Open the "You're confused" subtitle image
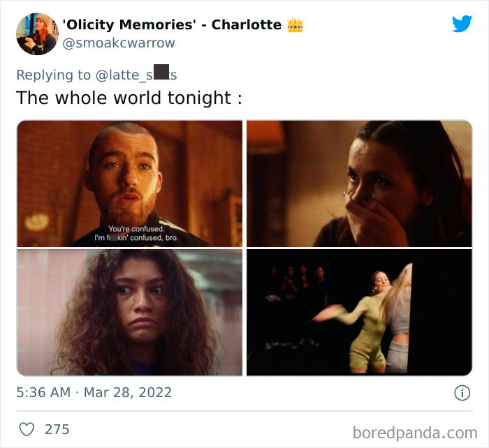 pyautogui.click(x=130, y=184)
